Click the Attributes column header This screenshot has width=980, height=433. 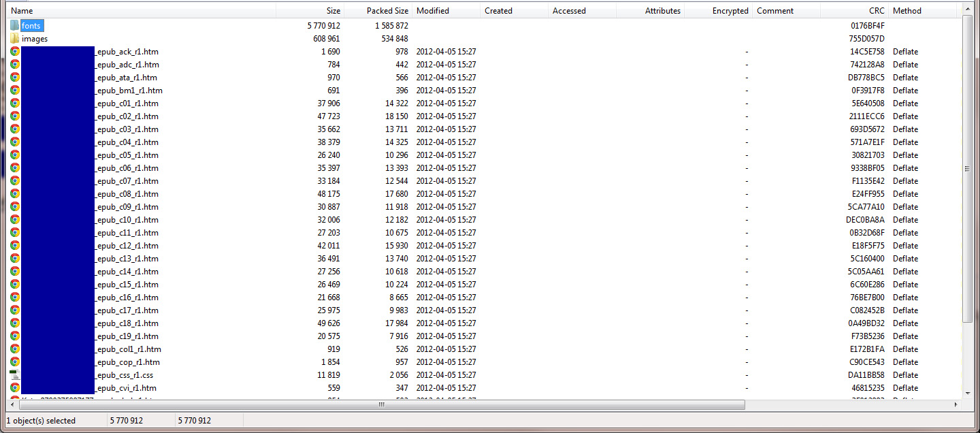coord(651,11)
